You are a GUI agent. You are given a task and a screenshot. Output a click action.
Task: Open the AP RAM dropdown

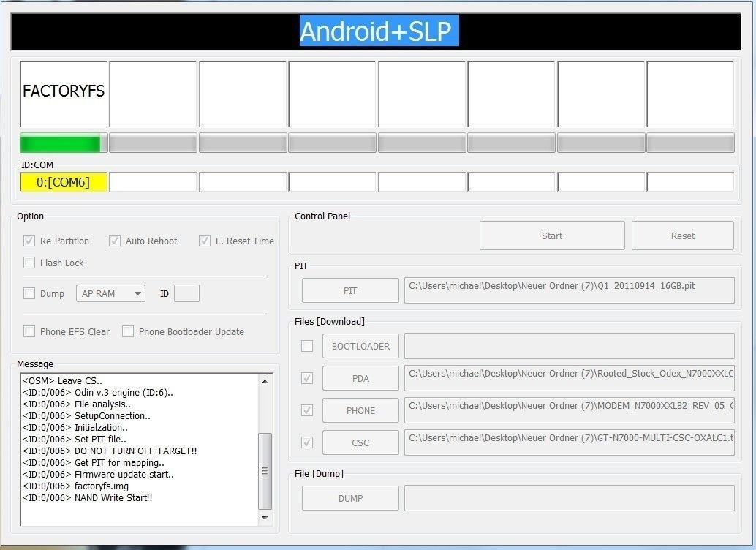pos(111,293)
